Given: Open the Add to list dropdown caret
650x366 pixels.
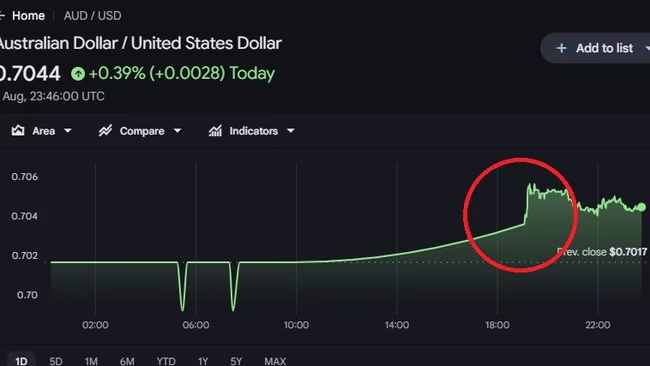Looking at the screenshot, I should [x=647, y=48].
